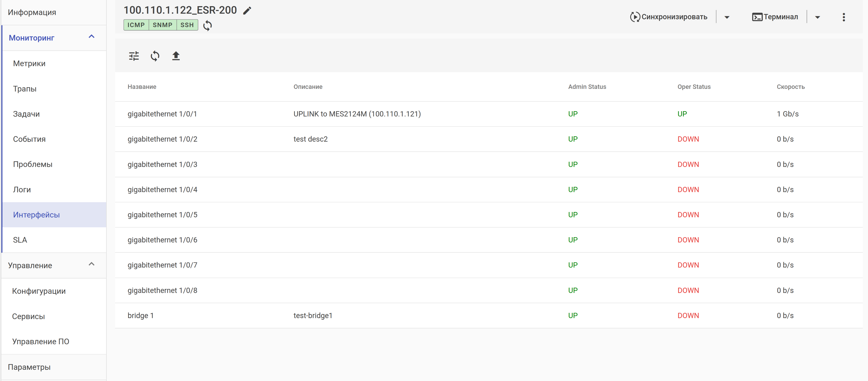Collapse the Управление section
Image resolution: width=868 pixels, height=381 pixels.
click(x=91, y=264)
